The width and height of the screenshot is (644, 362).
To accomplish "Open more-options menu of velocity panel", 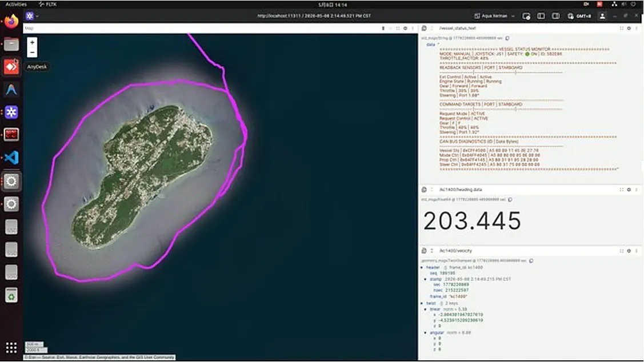I will (637, 251).
